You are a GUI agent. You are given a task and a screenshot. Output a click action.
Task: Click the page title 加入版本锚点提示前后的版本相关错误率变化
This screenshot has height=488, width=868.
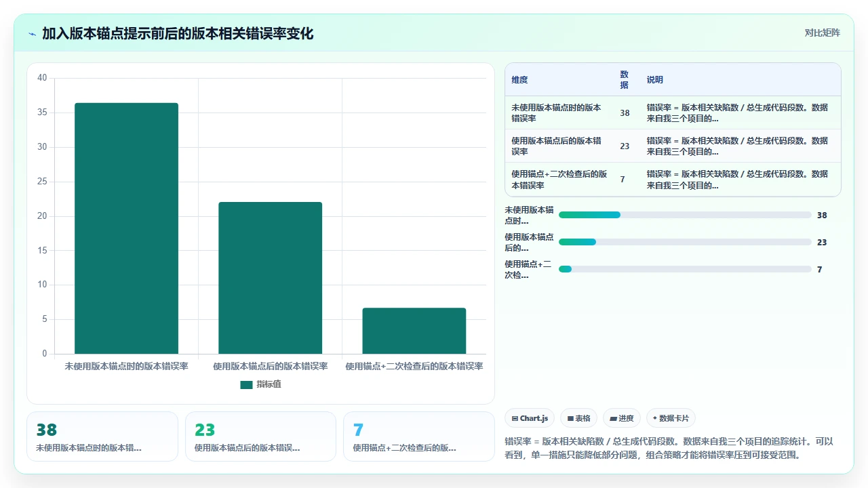[x=178, y=33]
